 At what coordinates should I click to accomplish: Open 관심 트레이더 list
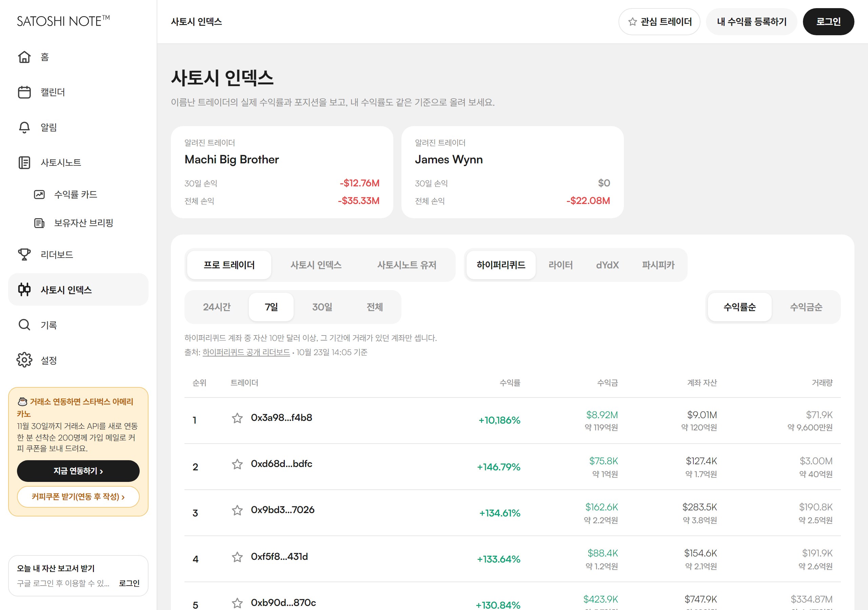tap(659, 22)
